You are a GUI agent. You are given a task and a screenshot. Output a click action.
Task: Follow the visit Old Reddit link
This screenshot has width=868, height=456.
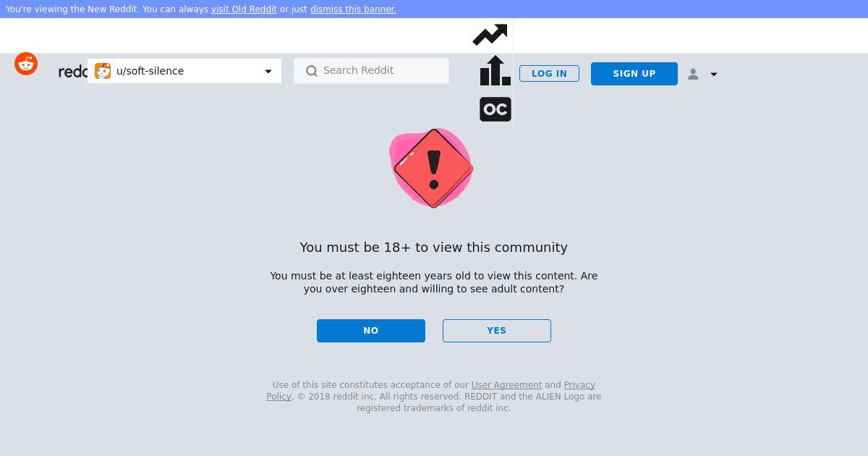[x=244, y=9]
